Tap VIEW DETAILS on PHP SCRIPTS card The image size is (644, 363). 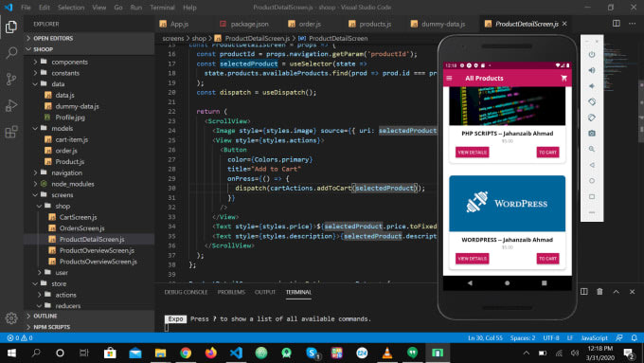[472, 152]
